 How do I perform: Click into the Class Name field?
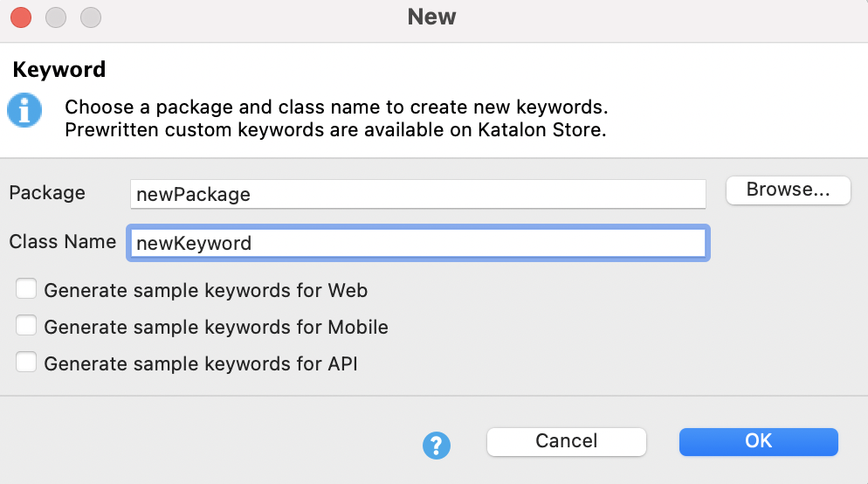click(417, 243)
